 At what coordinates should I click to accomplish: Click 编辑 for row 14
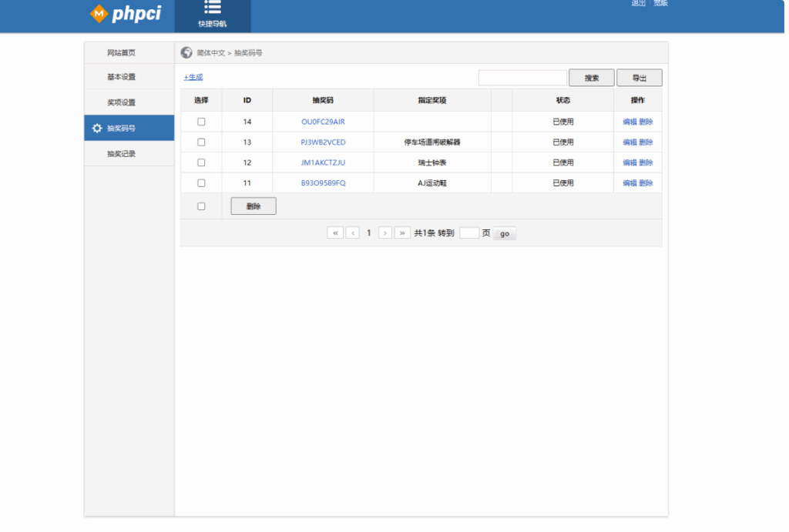point(630,122)
